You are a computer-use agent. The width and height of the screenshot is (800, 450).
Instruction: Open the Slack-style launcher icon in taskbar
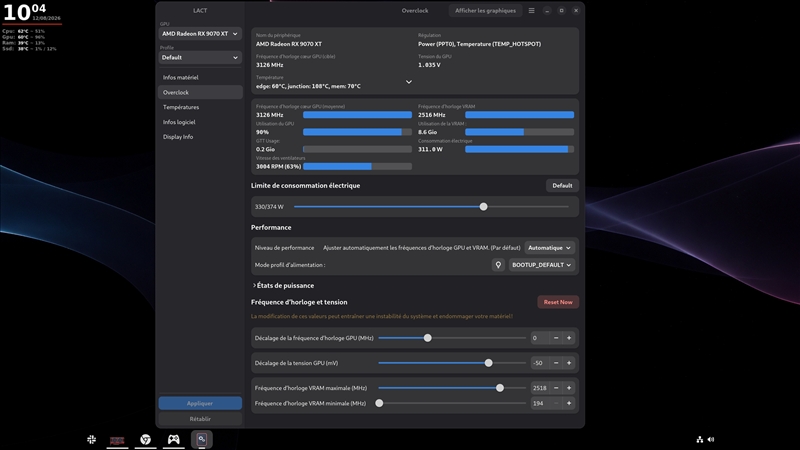click(x=91, y=439)
